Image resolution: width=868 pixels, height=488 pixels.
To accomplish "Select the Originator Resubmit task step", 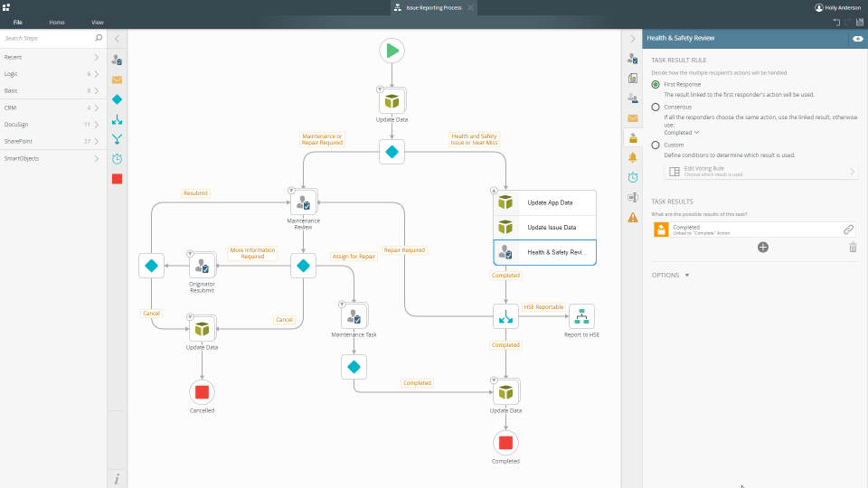I will pos(202,266).
